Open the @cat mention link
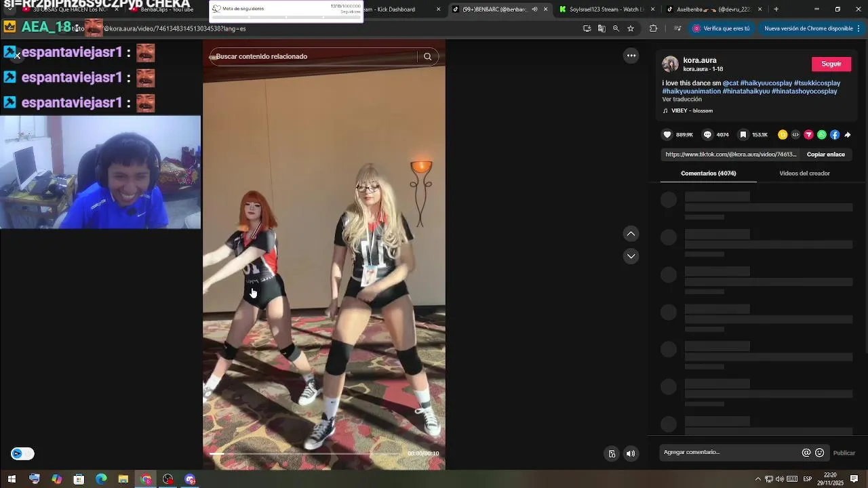 click(730, 83)
